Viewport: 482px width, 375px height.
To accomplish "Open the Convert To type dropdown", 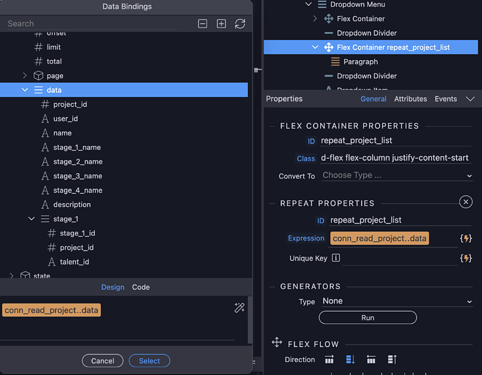I will (x=397, y=175).
